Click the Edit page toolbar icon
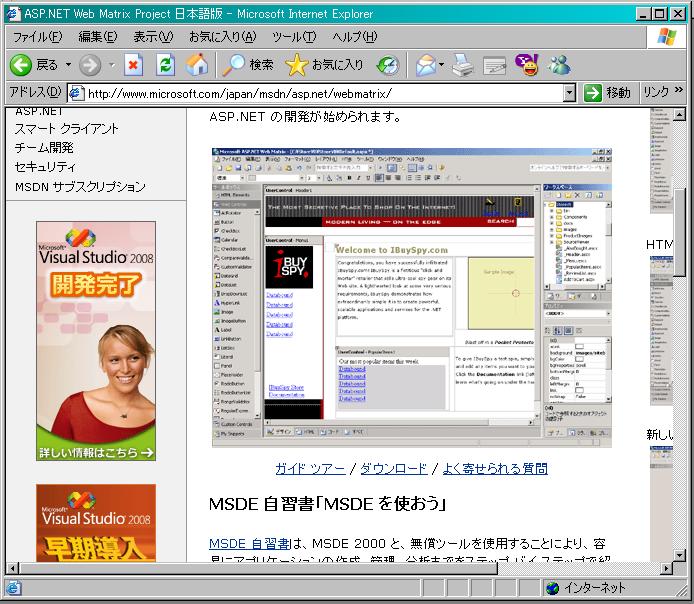This screenshot has width=694, height=604. (494, 66)
